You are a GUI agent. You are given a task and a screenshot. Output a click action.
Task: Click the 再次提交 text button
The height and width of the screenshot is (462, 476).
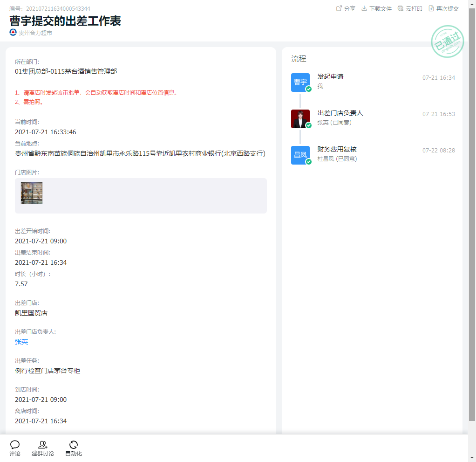point(447,8)
